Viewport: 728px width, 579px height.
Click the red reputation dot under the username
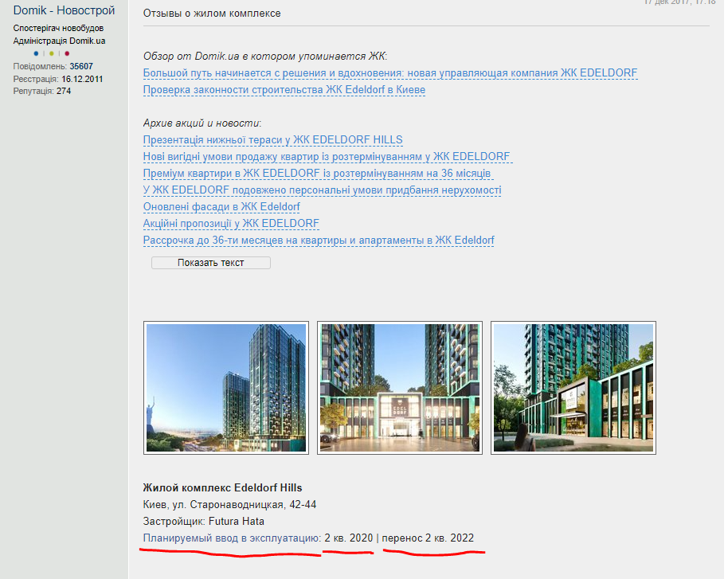click(x=67, y=53)
